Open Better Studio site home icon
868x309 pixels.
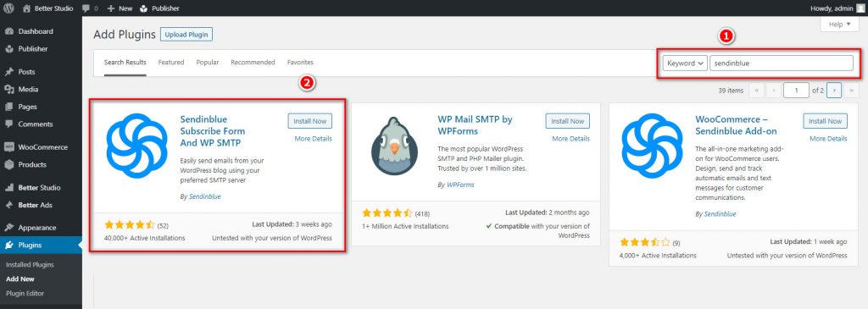[x=26, y=8]
